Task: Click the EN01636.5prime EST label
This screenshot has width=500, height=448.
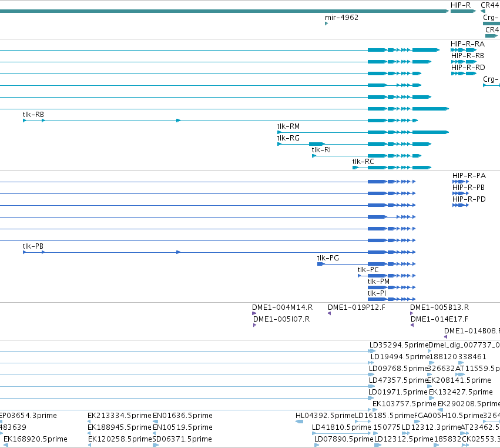Action: (x=183, y=416)
